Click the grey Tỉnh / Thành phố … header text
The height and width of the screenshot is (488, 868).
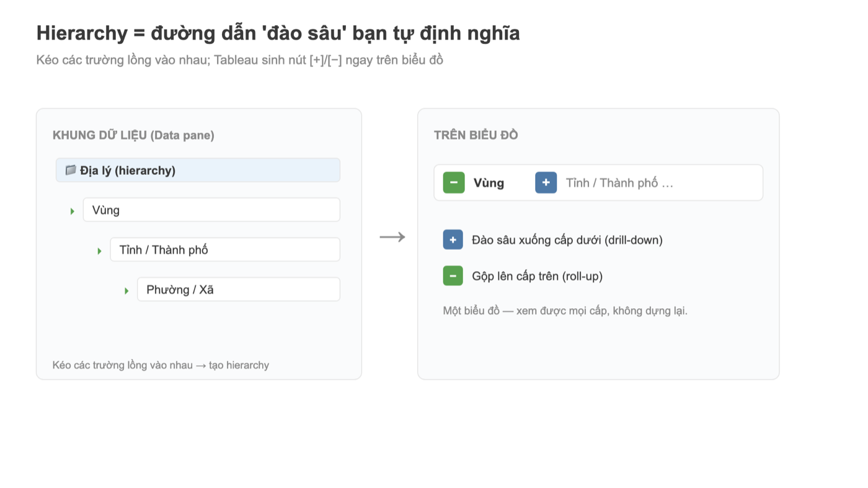click(619, 183)
